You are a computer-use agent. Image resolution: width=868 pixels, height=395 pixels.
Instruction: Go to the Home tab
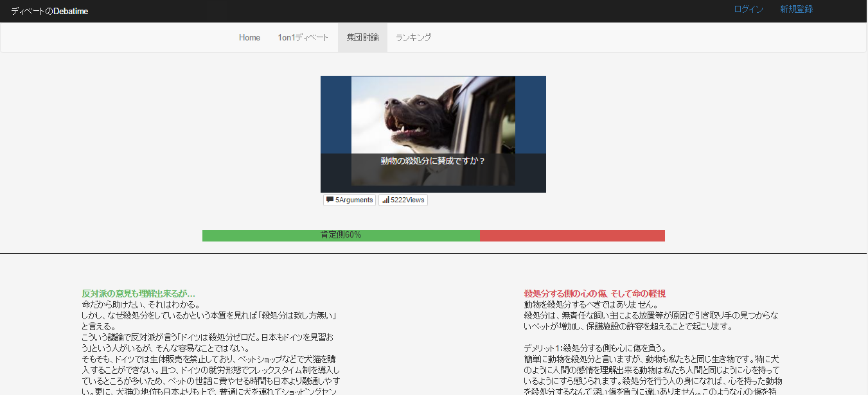tap(249, 37)
